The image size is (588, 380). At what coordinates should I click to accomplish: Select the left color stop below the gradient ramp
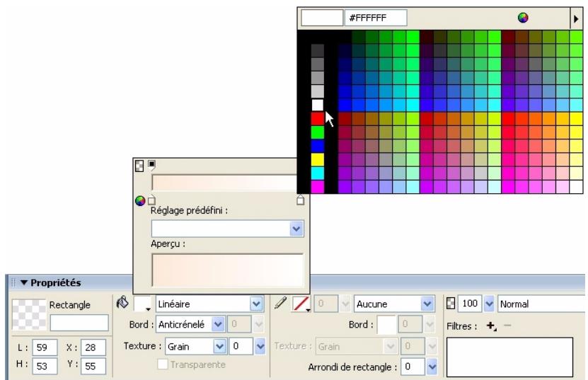(151, 200)
